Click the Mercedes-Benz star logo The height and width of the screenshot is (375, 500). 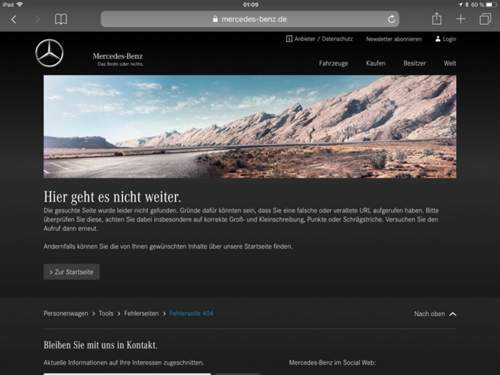pos(49,53)
